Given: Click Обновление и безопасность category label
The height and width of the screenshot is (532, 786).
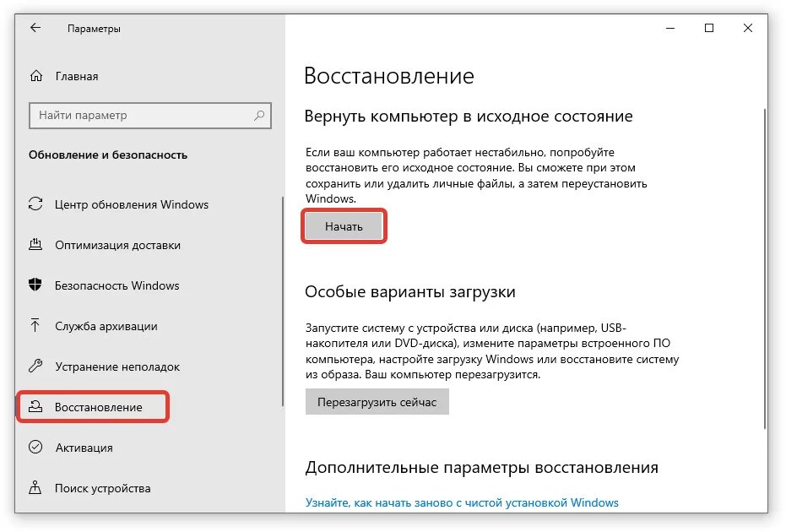Looking at the screenshot, I should pyautogui.click(x=108, y=155).
